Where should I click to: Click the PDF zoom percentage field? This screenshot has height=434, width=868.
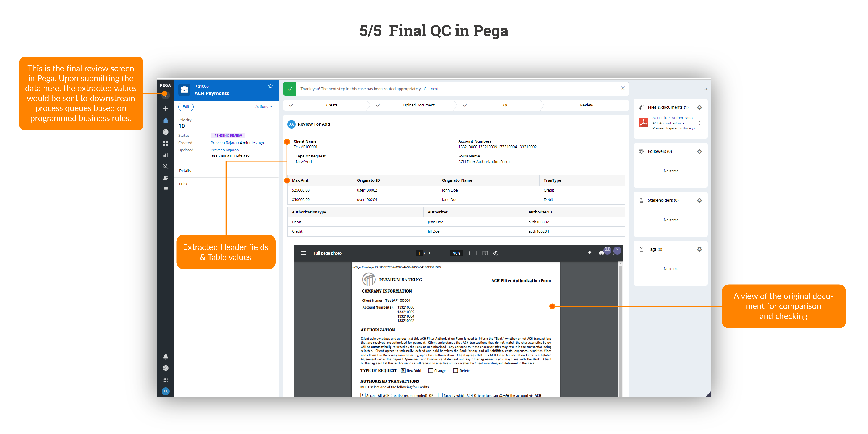point(456,253)
